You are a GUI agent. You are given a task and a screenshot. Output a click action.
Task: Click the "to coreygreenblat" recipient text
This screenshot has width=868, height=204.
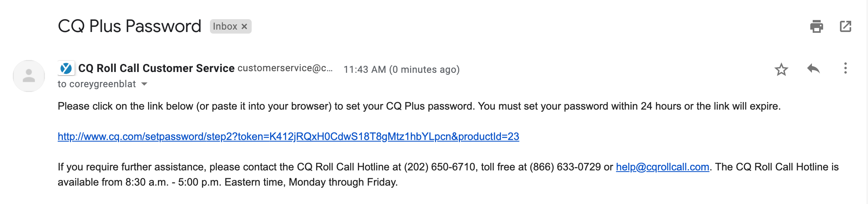97,84
